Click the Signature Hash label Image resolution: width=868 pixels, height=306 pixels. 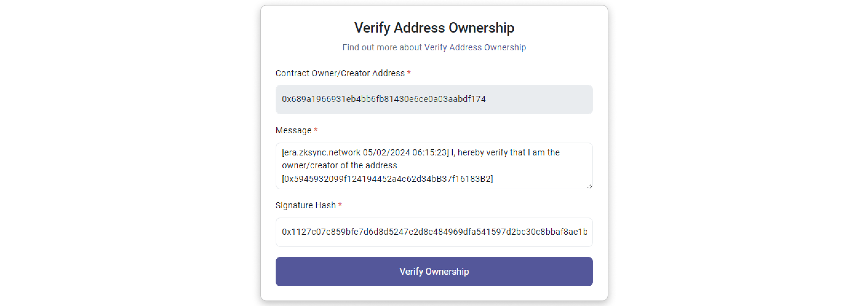305,205
